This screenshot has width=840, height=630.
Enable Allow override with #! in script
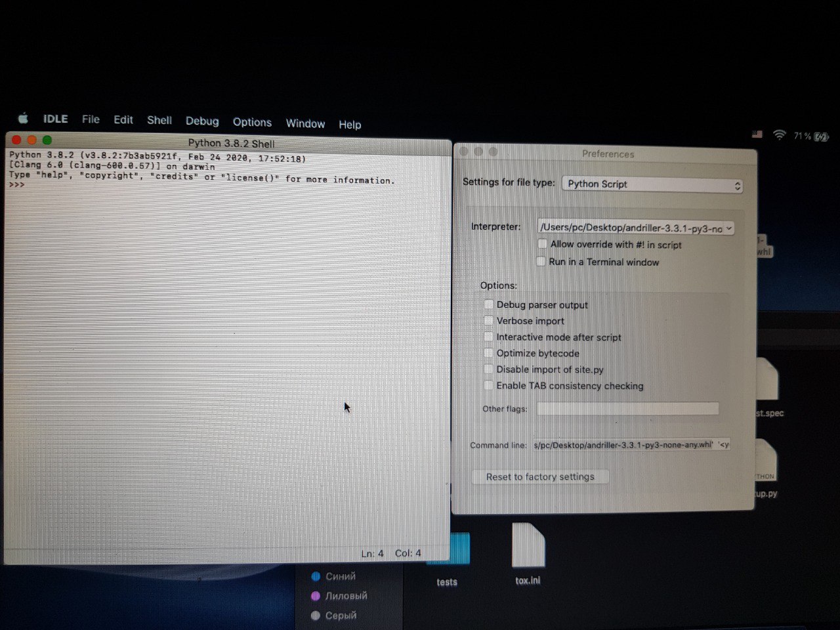tap(542, 244)
